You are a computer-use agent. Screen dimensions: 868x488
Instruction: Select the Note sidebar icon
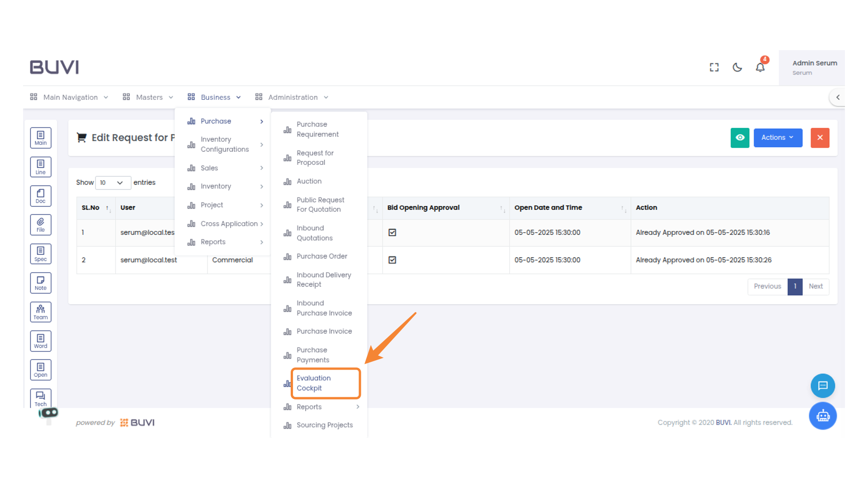(41, 283)
